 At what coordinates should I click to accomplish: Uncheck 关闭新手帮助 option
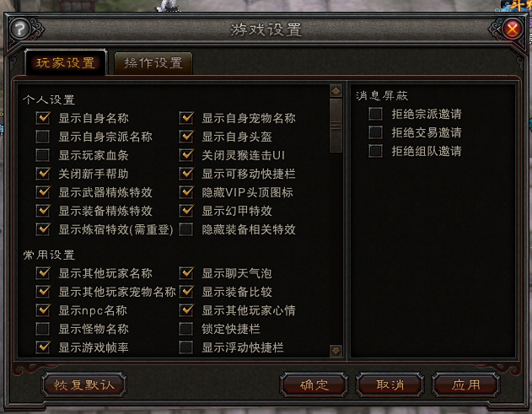pos(43,174)
